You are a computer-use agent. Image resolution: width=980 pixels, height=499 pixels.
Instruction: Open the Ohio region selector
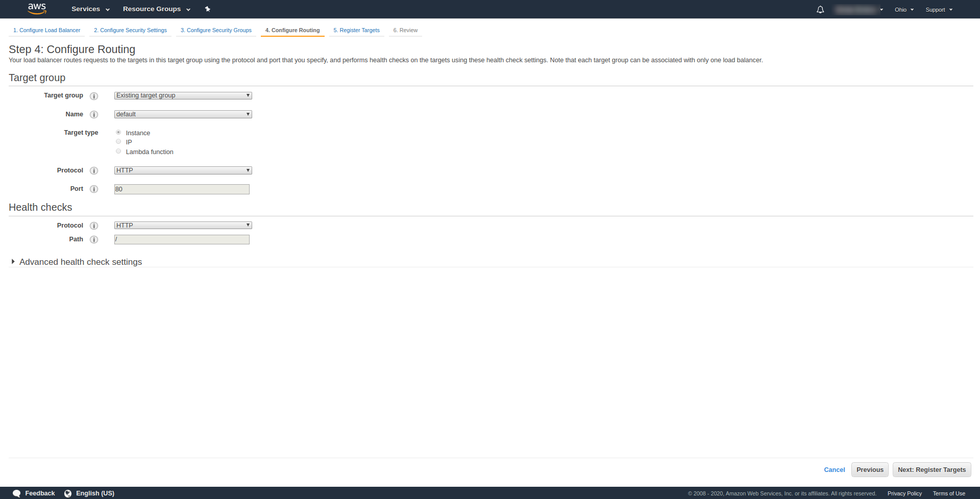904,10
